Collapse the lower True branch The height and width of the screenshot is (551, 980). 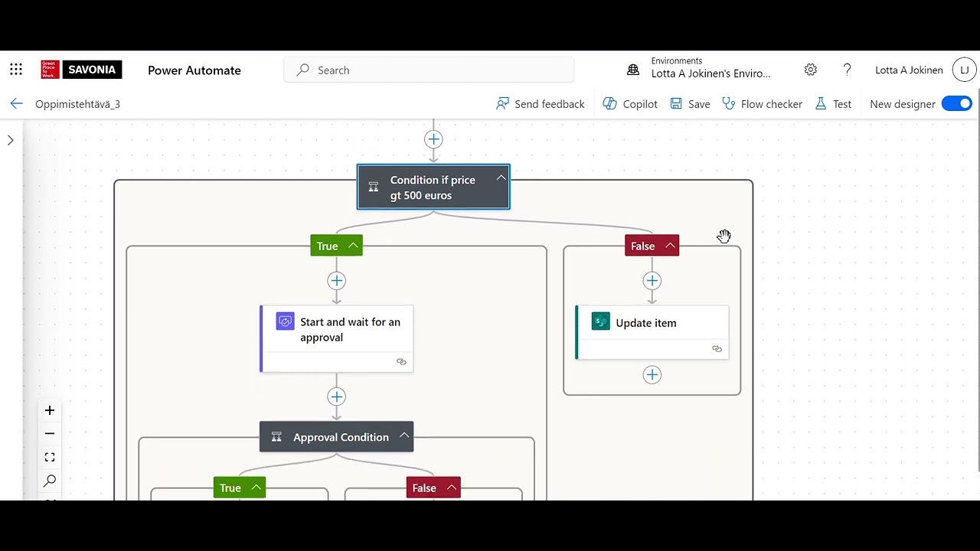point(256,487)
